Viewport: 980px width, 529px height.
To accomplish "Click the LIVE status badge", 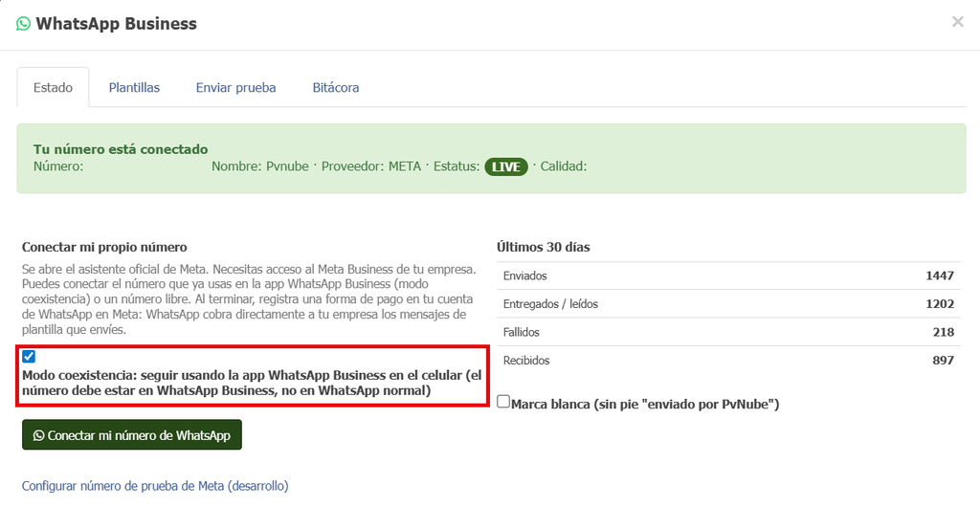I will click(x=506, y=166).
